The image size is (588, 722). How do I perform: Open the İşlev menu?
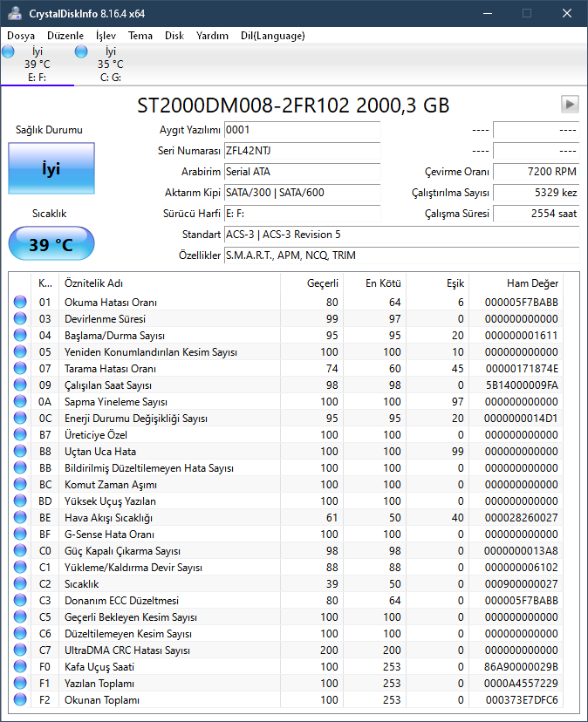click(x=106, y=36)
